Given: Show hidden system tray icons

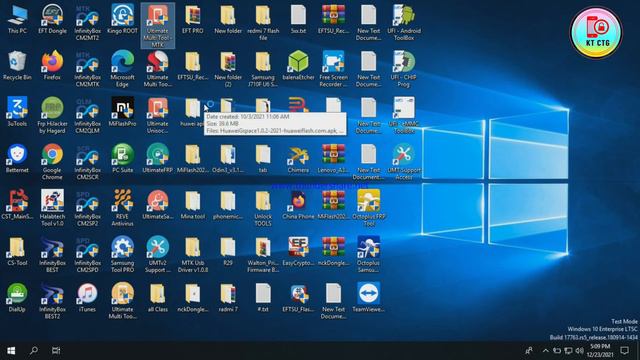Looking at the screenshot, I should [546, 351].
